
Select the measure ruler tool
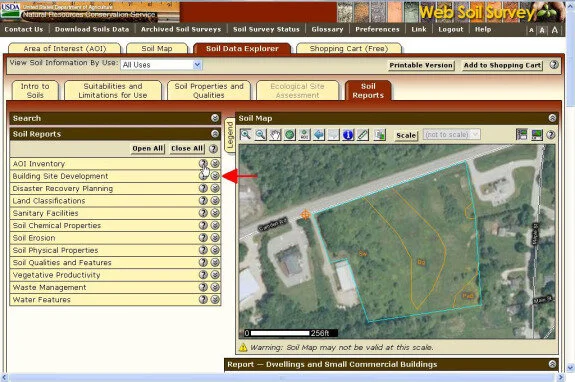363,135
